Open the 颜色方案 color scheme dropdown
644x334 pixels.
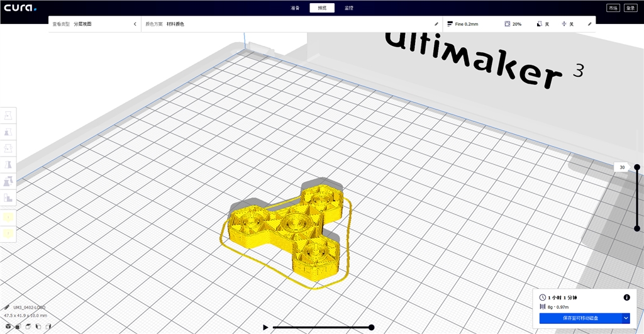point(289,24)
